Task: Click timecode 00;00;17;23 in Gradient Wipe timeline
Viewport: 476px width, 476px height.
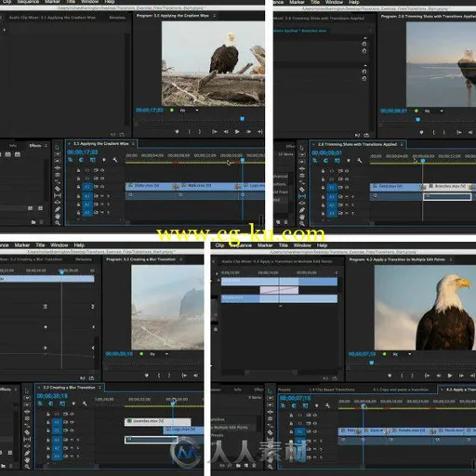Action: 83,152
